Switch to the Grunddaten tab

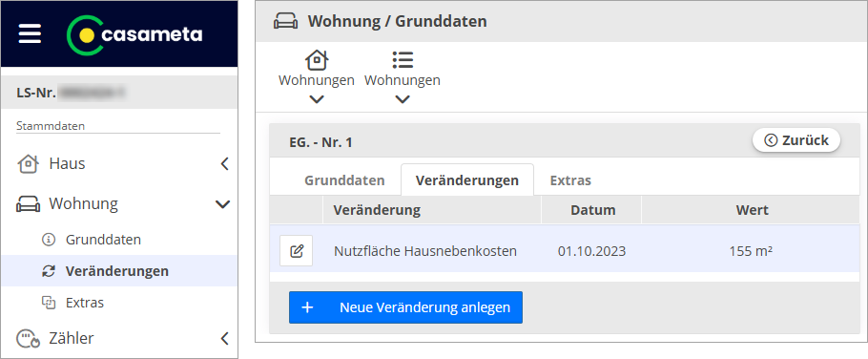point(344,180)
